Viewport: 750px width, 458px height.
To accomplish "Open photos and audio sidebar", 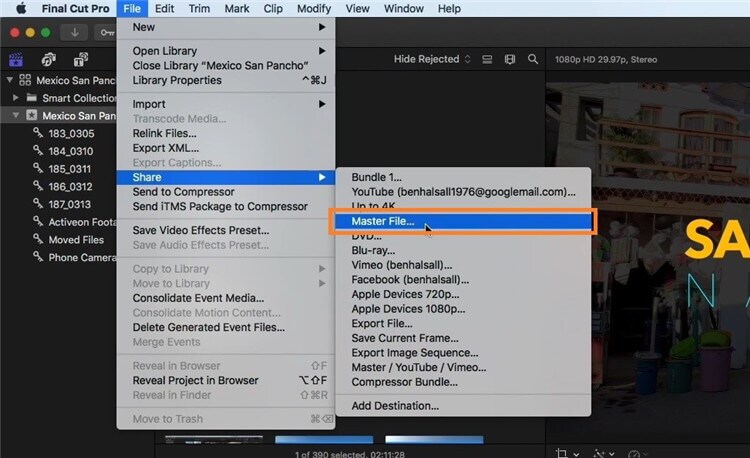I will pyautogui.click(x=48, y=60).
